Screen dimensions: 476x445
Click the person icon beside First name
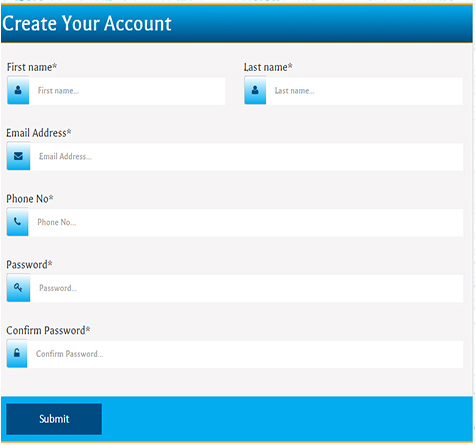pyautogui.click(x=18, y=90)
